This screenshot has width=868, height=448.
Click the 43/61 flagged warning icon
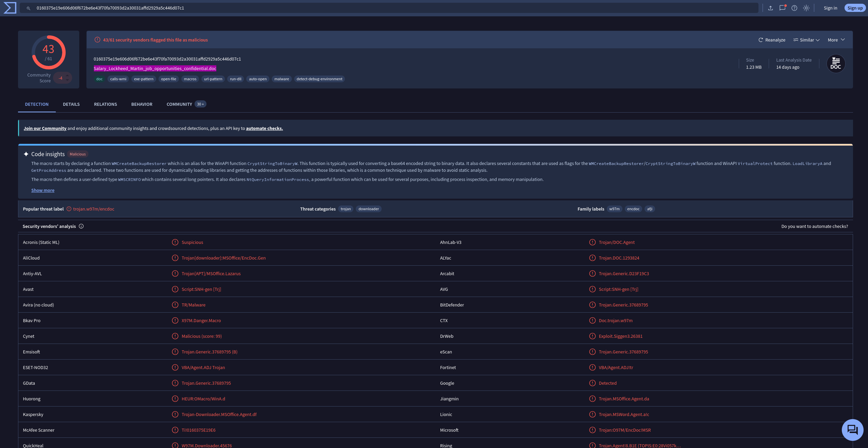pyautogui.click(x=97, y=40)
